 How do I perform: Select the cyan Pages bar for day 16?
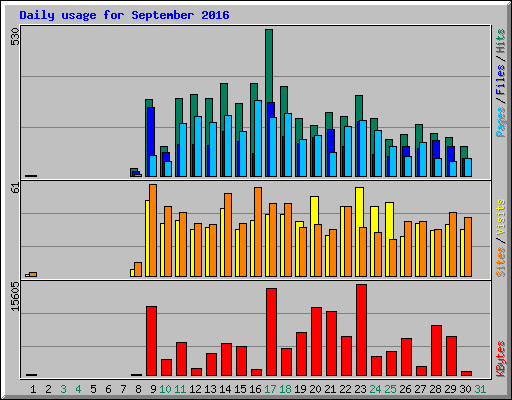click(258, 138)
